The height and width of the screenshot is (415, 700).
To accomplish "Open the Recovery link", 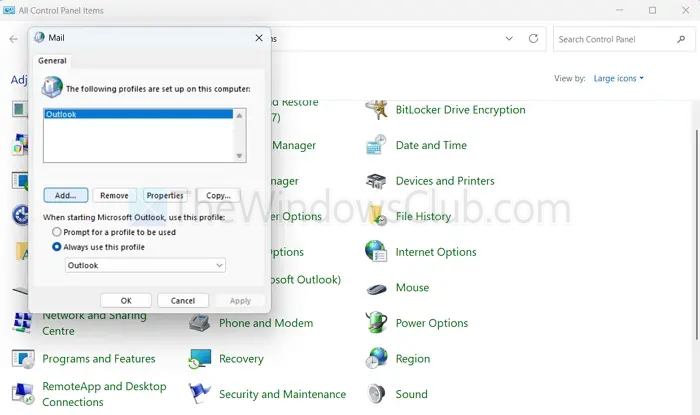I will [241, 359].
